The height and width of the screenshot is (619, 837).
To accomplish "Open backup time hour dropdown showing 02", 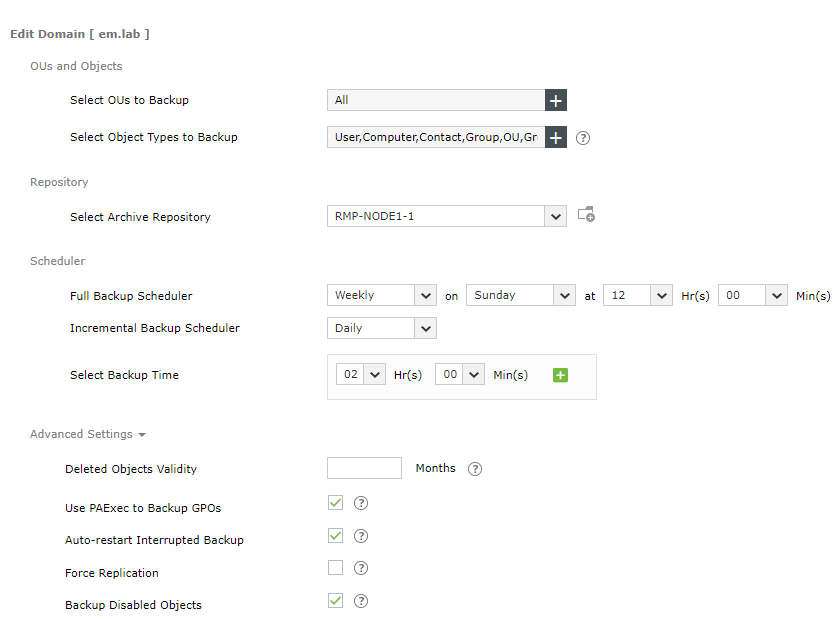I will pyautogui.click(x=361, y=375).
